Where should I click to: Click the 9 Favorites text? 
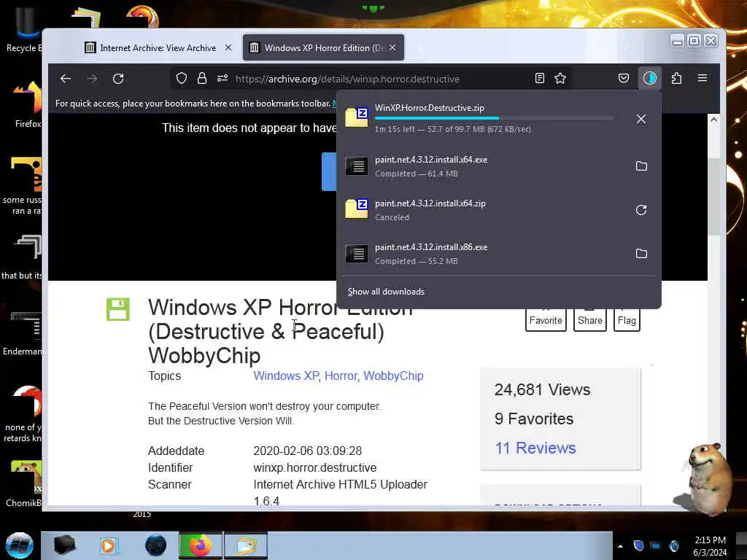pos(533,419)
